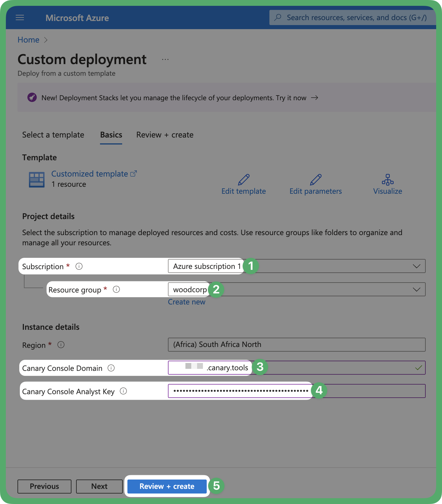Click the breadcrumb chevron after Home

pos(46,40)
